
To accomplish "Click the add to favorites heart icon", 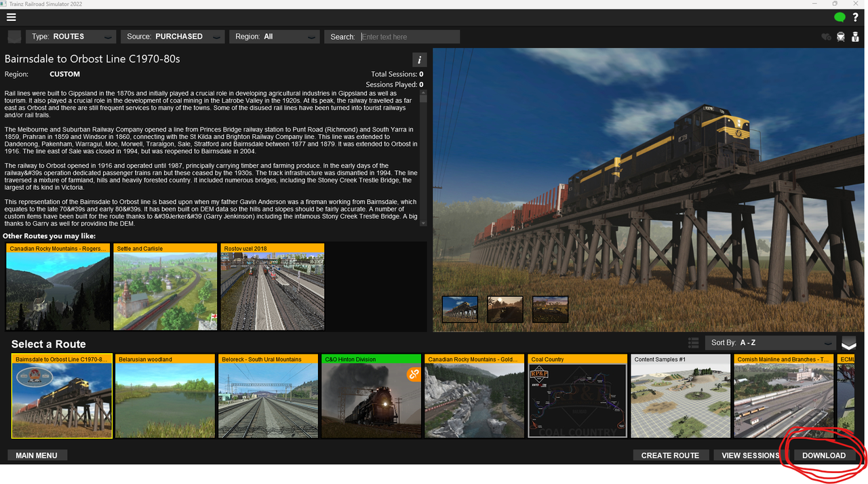I will click(826, 37).
